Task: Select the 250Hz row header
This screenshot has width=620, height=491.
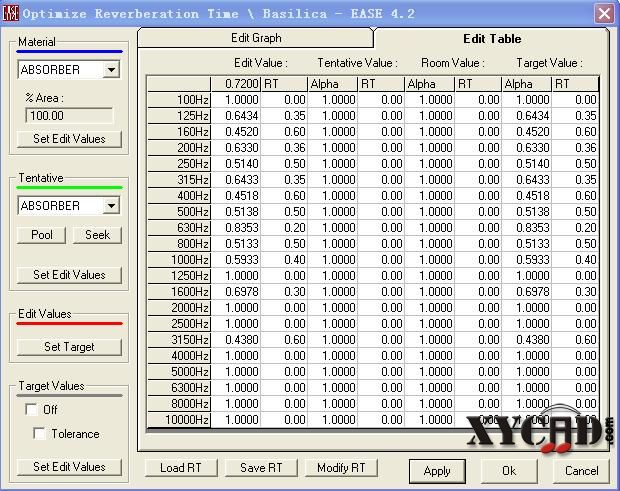Action: pos(179,164)
